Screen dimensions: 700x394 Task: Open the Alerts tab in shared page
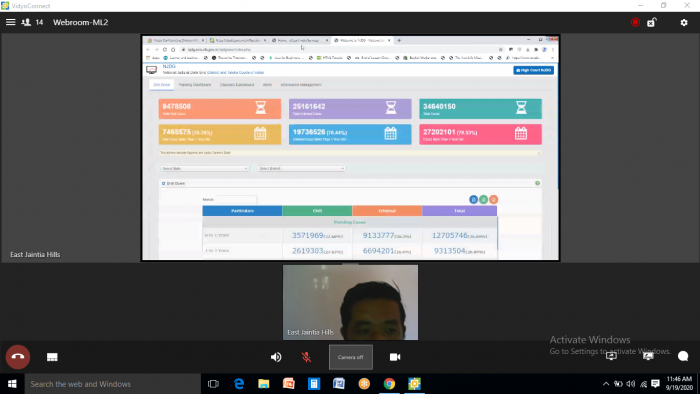tap(267, 85)
